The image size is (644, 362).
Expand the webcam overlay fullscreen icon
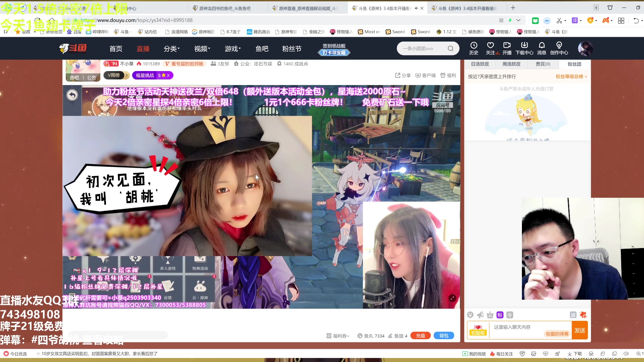click(452, 298)
